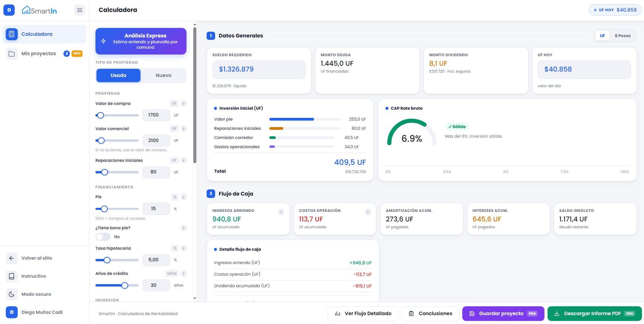This screenshot has width=644, height=324.
Task: Click the Modo oscuro moon icon
Action: (x=12, y=294)
